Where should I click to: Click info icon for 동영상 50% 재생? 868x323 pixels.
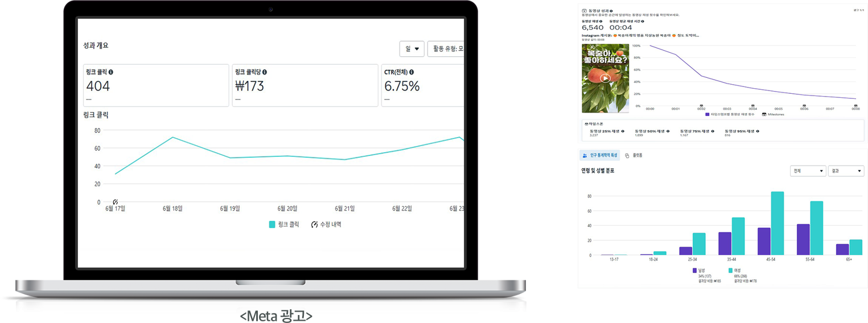coord(668,131)
